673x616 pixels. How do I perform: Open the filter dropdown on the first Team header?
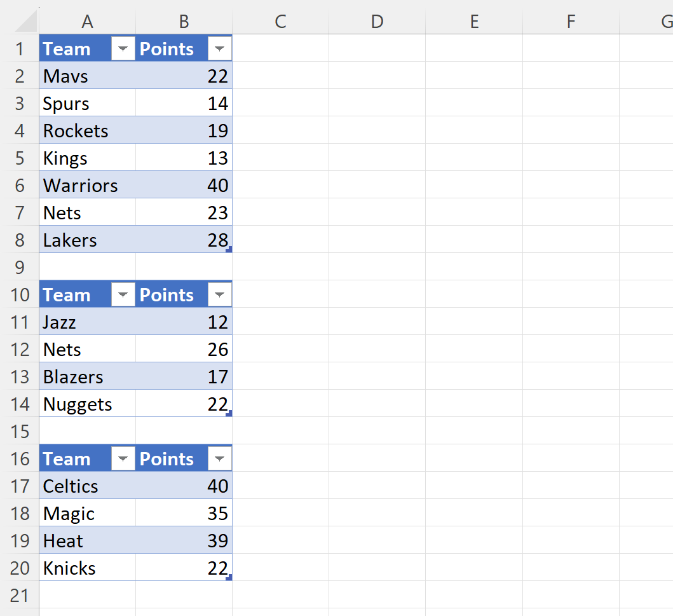(123, 48)
